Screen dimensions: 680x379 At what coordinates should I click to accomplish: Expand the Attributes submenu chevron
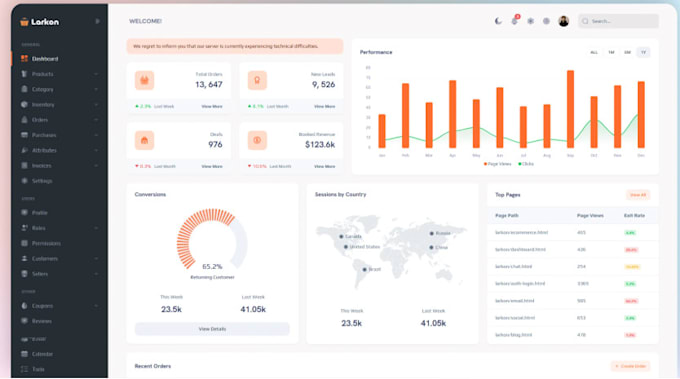click(96, 150)
